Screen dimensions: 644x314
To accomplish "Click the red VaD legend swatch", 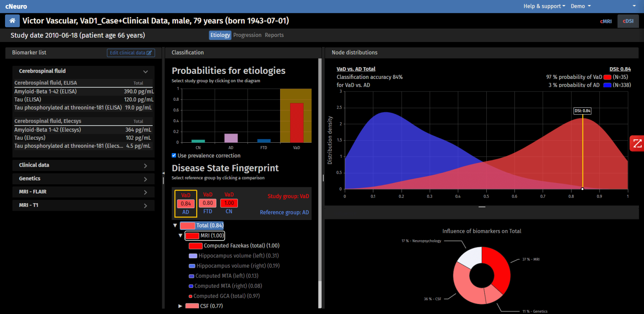I will pyautogui.click(x=607, y=77).
